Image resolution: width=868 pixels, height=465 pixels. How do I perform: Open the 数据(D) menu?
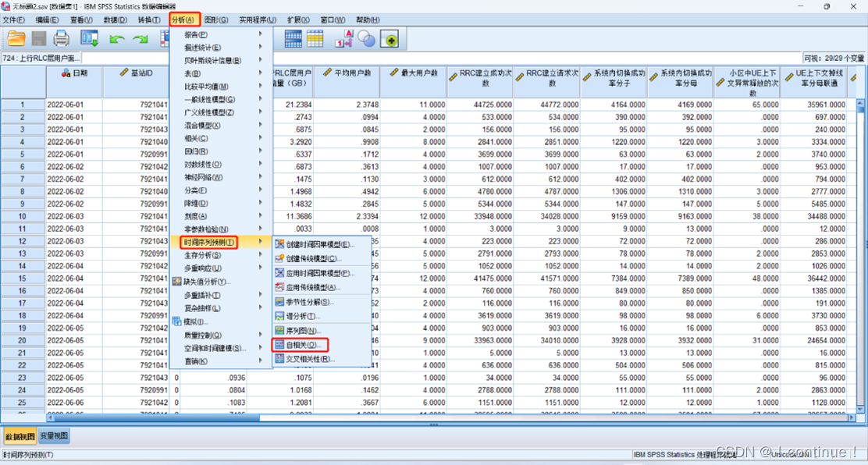(116, 20)
